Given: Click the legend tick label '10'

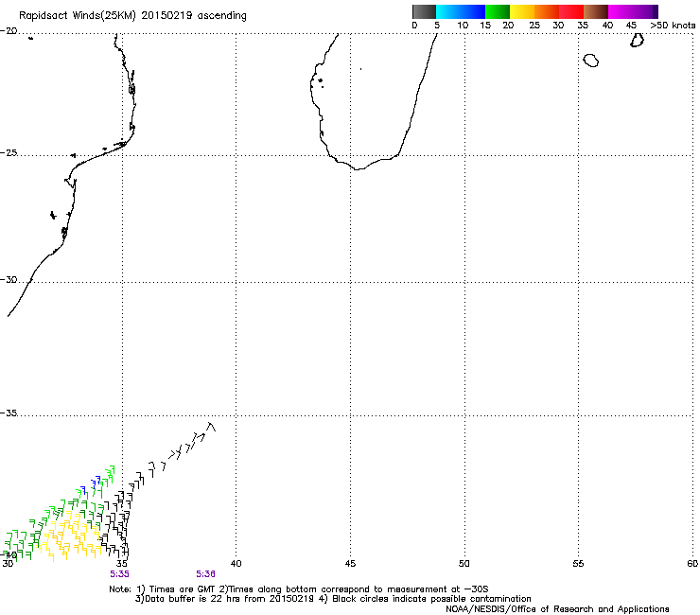Looking at the screenshot, I should (x=463, y=26).
